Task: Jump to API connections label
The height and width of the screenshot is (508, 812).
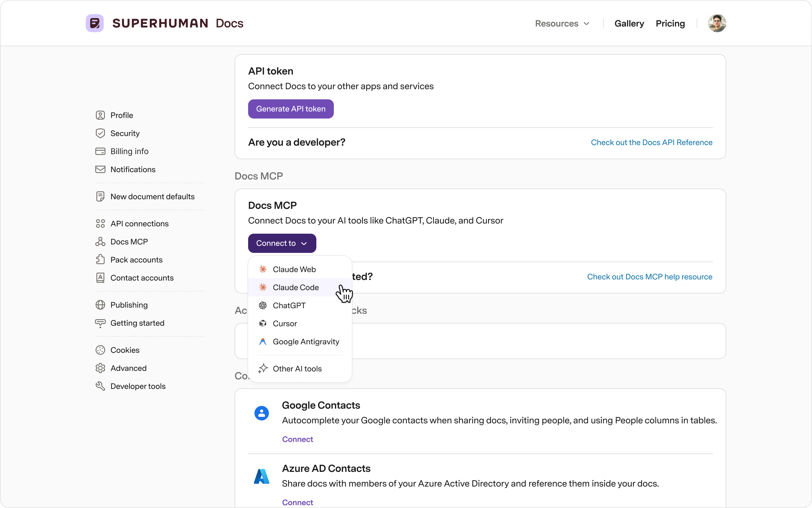Action: (x=140, y=224)
